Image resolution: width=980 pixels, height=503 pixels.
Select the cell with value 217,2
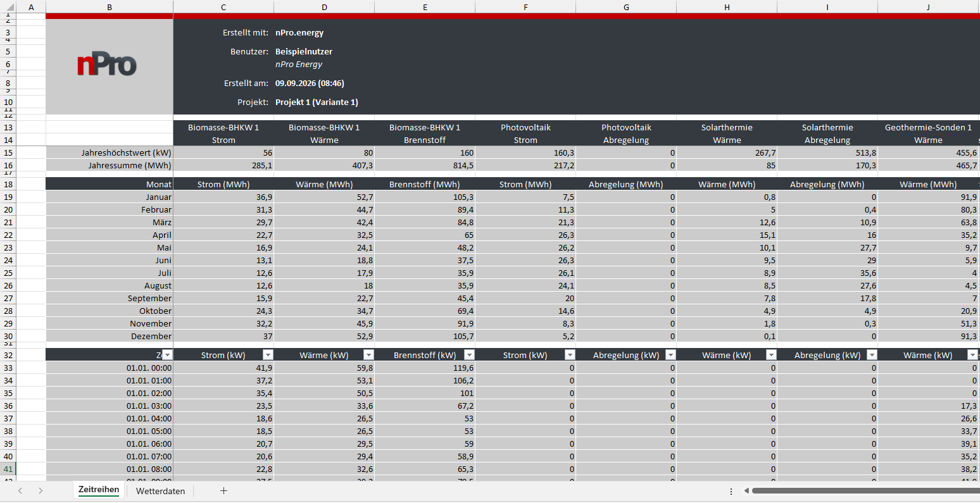525,165
